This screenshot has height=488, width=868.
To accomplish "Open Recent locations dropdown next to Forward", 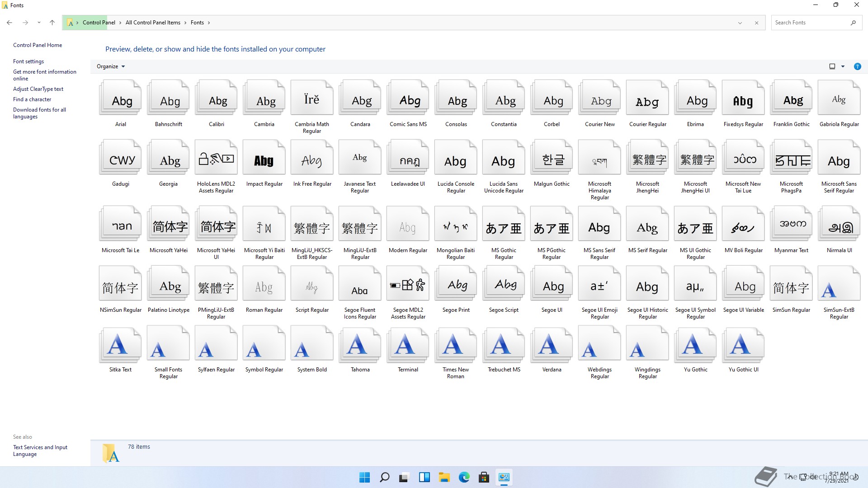I will pyautogui.click(x=39, y=23).
